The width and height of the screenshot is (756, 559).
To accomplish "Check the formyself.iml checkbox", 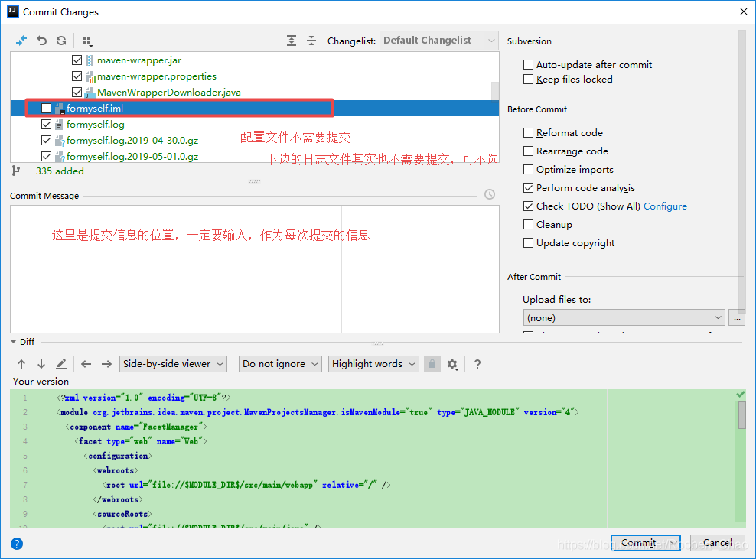I will pyautogui.click(x=46, y=109).
